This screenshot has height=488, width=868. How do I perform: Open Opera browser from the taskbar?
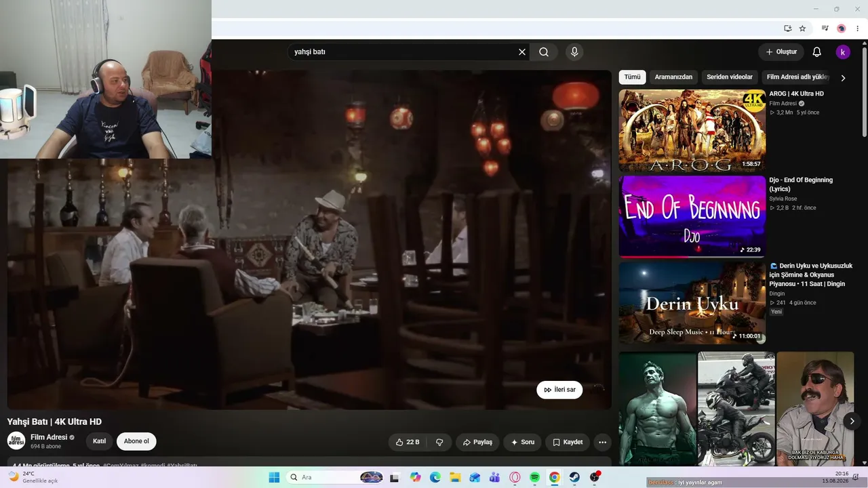515,477
